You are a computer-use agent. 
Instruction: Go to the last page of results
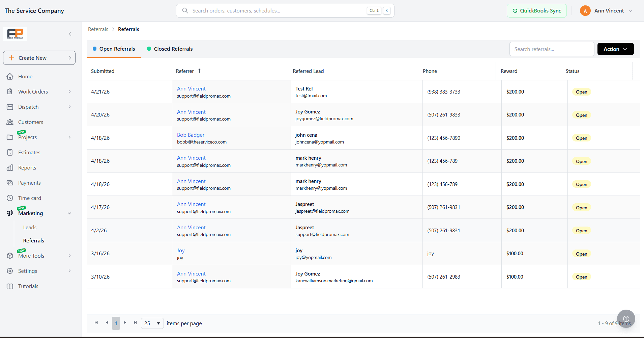coord(135,323)
